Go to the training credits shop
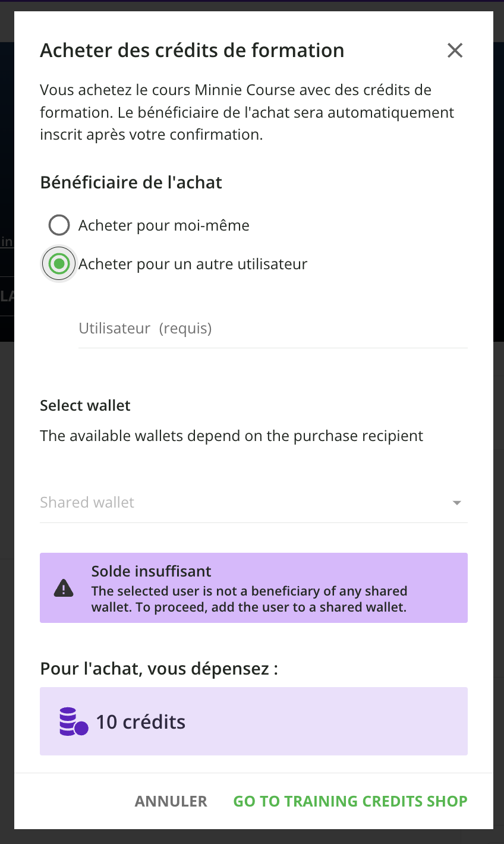This screenshot has width=504, height=844. [350, 801]
